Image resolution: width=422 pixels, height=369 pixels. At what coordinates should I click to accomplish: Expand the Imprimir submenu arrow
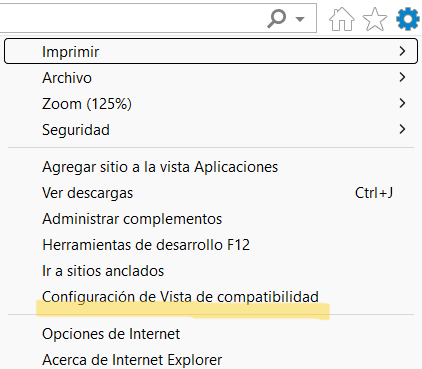[x=402, y=51]
